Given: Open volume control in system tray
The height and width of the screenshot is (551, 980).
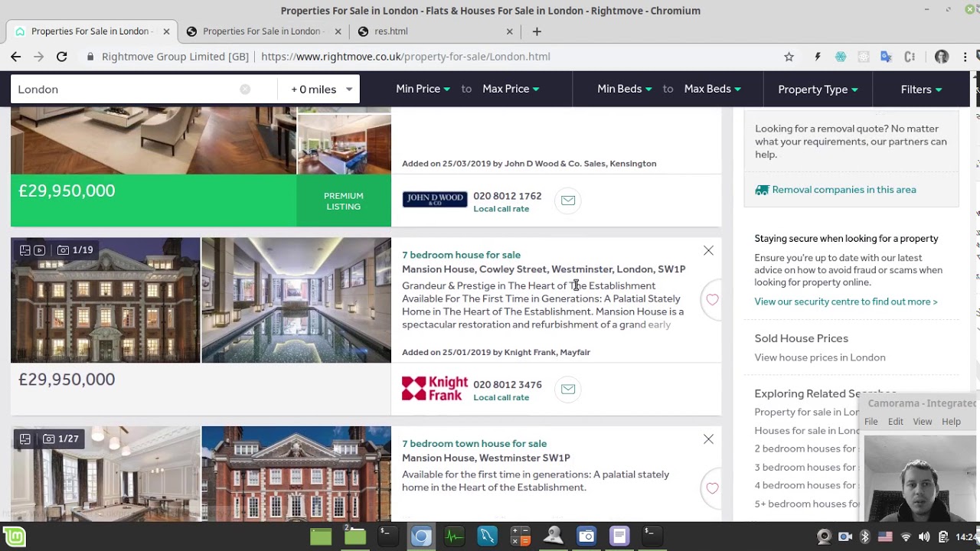Looking at the screenshot, I should [924, 536].
